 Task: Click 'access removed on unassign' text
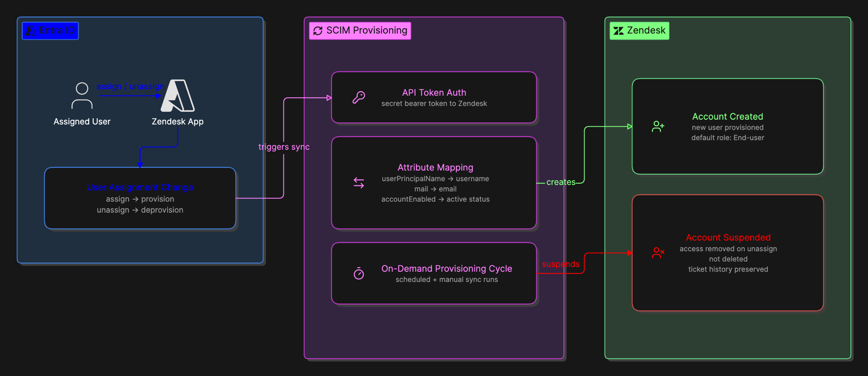click(x=728, y=249)
